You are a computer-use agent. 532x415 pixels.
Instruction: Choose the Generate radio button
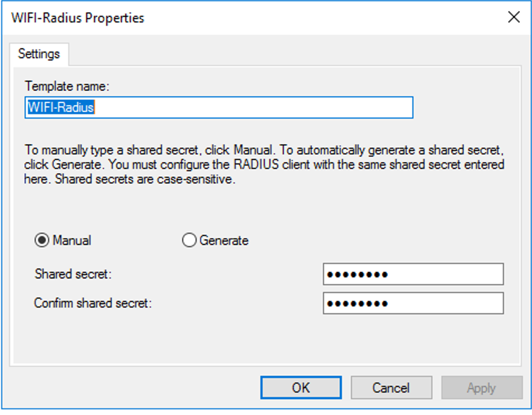tap(189, 240)
